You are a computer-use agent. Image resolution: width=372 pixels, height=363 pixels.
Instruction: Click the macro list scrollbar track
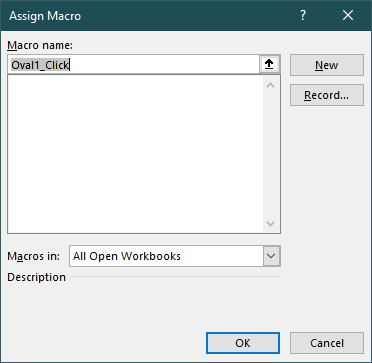pyautogui.click(x=271, y=154)
